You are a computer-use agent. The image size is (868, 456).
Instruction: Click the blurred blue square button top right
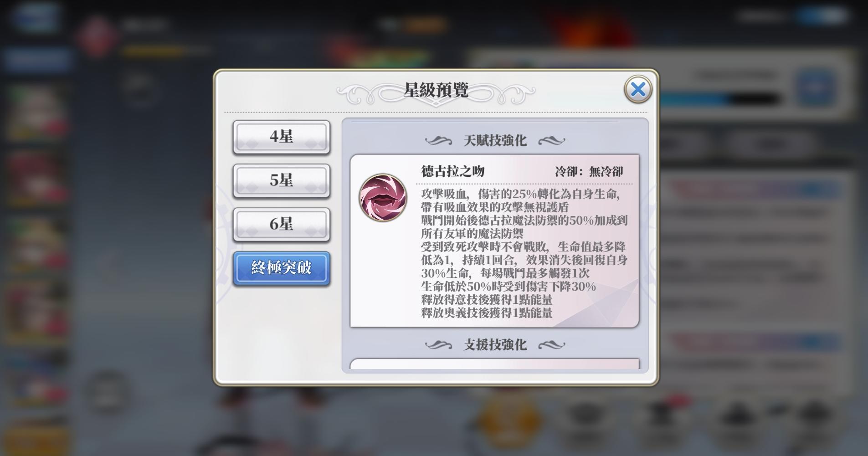pyautogui.click(x=816, y=87)
